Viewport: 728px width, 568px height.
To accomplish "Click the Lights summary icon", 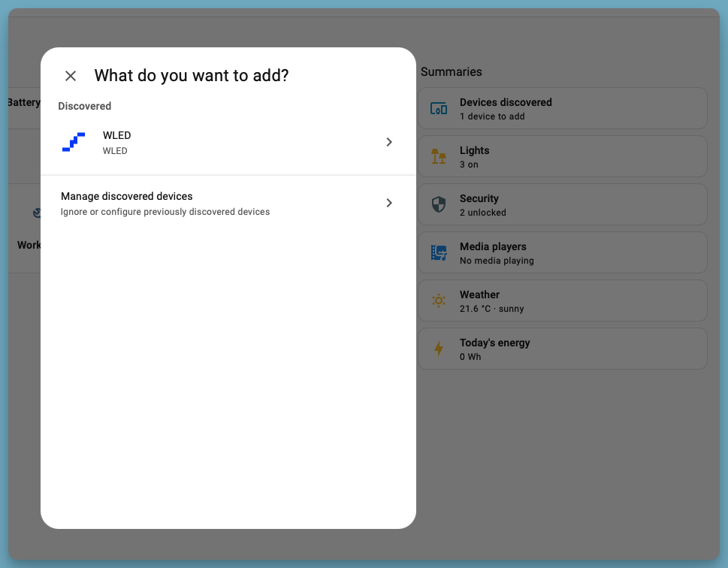I will tap(439, 156).
